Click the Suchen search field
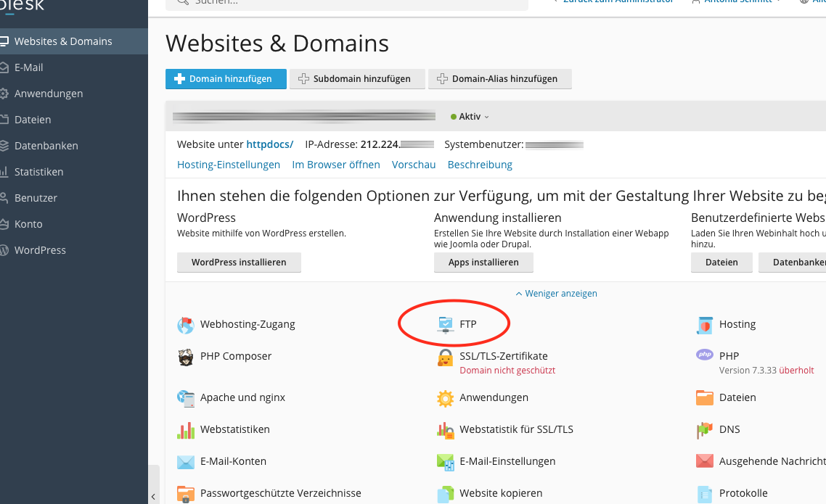The height and width of the screenshot is (504, 826). click(x=348, y=4)
